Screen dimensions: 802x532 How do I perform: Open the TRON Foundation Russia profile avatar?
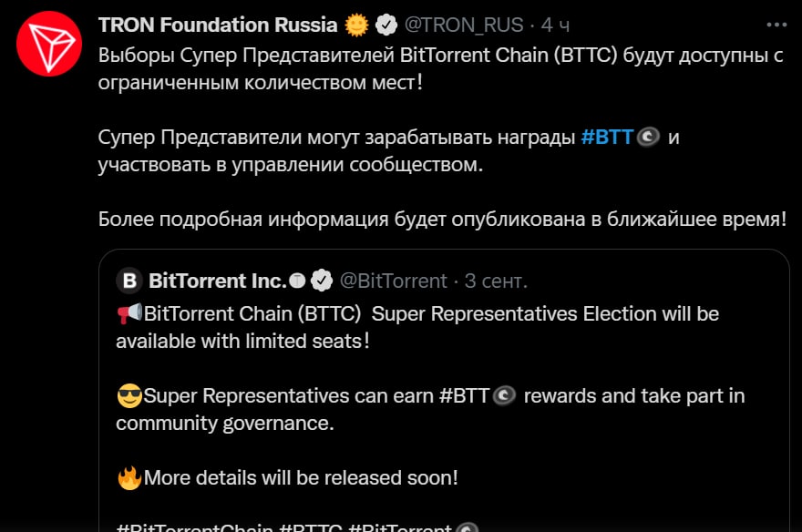click(x=49, y=44)
